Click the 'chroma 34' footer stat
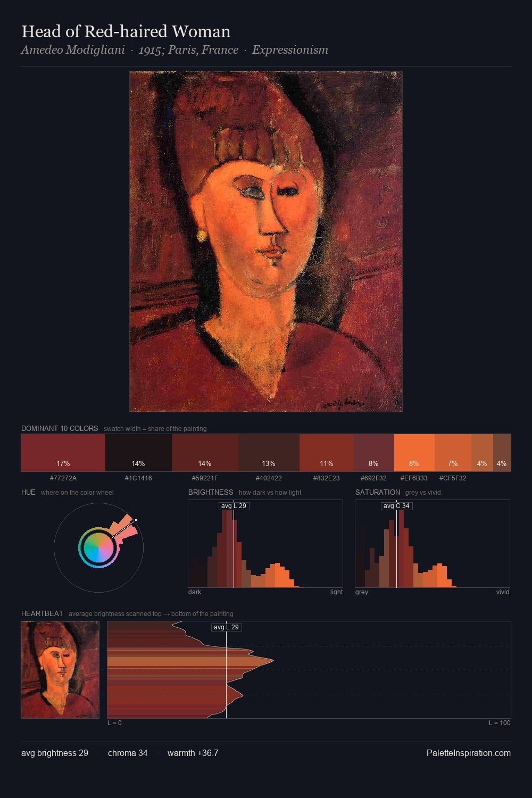 click(x=128, y=753)
